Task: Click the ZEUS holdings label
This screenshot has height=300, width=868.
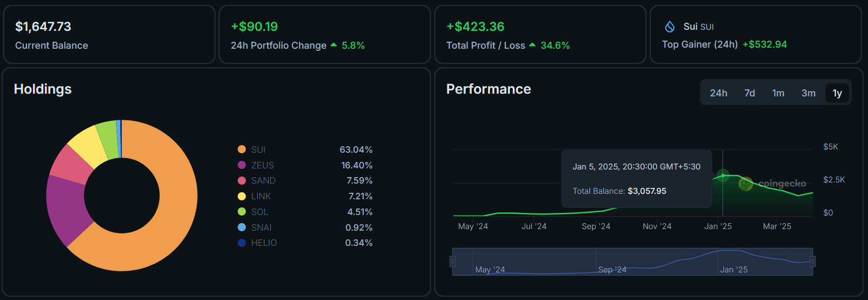Action: point(263,165)
